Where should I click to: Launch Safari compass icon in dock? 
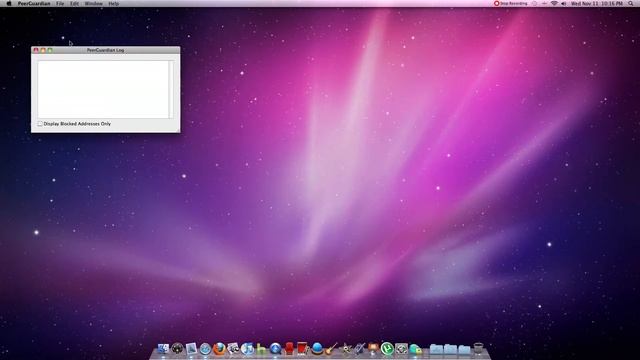tap(205, 349)
